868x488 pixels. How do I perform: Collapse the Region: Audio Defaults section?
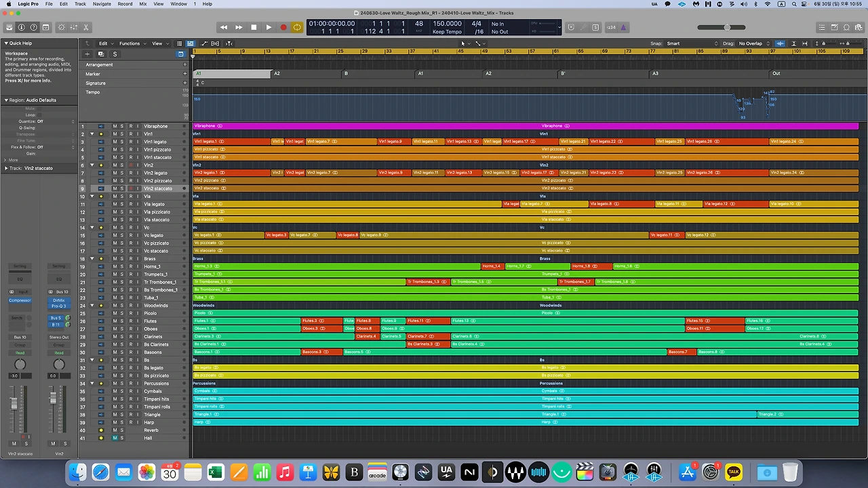[x=6, y=100]
